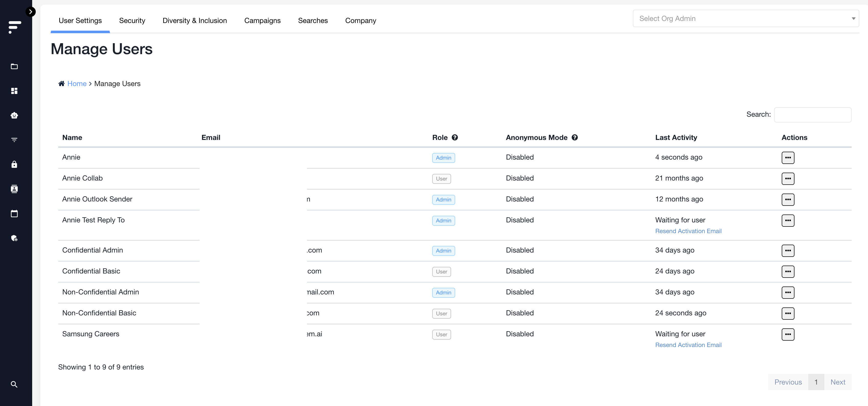Open actions menu for Annie
The width and height of the screenshot is (868, 406).
[788, 158]
